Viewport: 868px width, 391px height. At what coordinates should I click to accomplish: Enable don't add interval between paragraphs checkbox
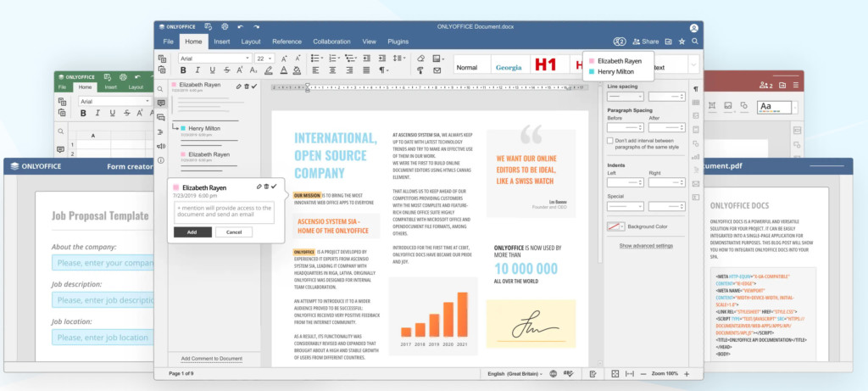coord(611,140)
